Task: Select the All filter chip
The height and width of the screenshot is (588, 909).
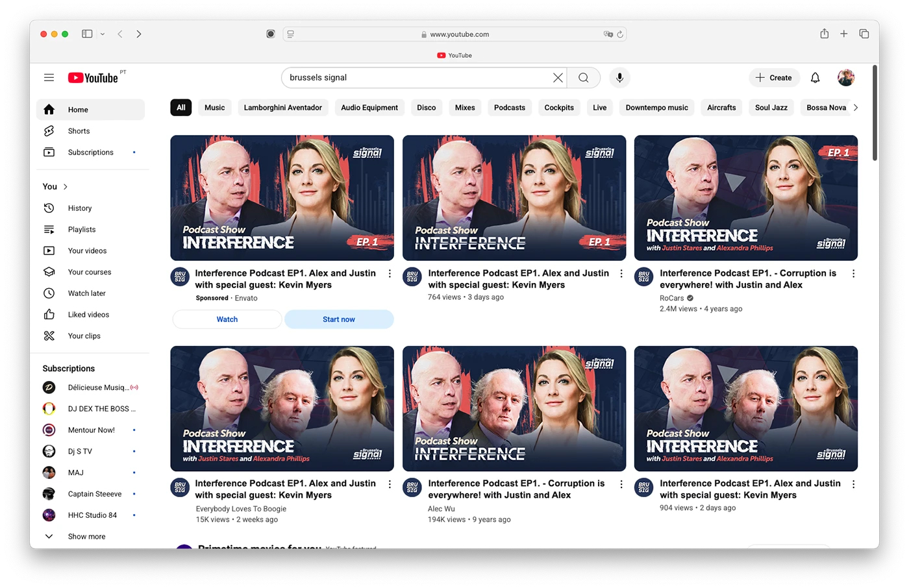Action: (x=181, y=108)
